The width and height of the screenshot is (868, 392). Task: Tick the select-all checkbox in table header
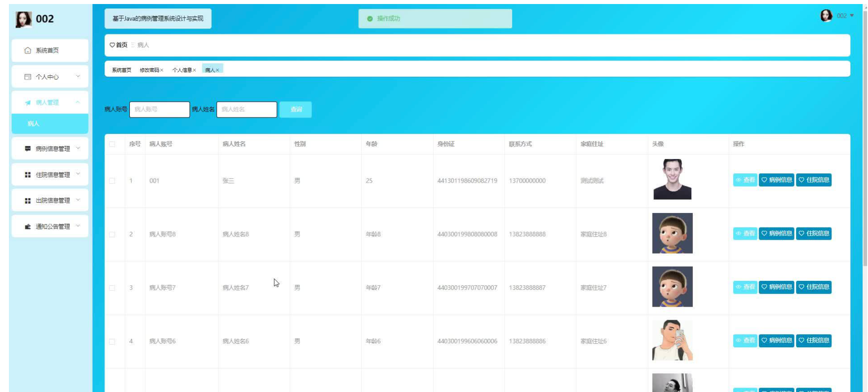(112, 144)
